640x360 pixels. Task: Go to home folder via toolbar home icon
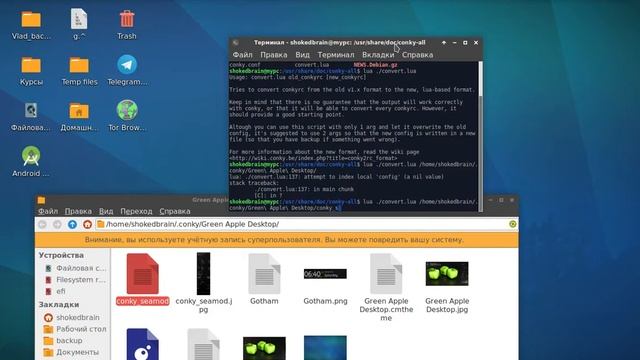pyautogui.click(x=87, y=224)
